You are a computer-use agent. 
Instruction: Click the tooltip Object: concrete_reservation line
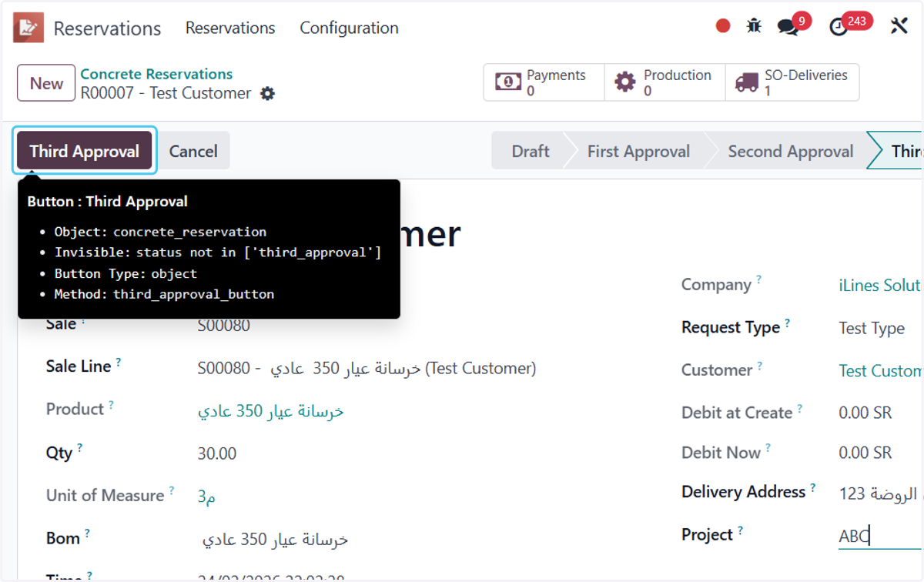click(160, 232)
